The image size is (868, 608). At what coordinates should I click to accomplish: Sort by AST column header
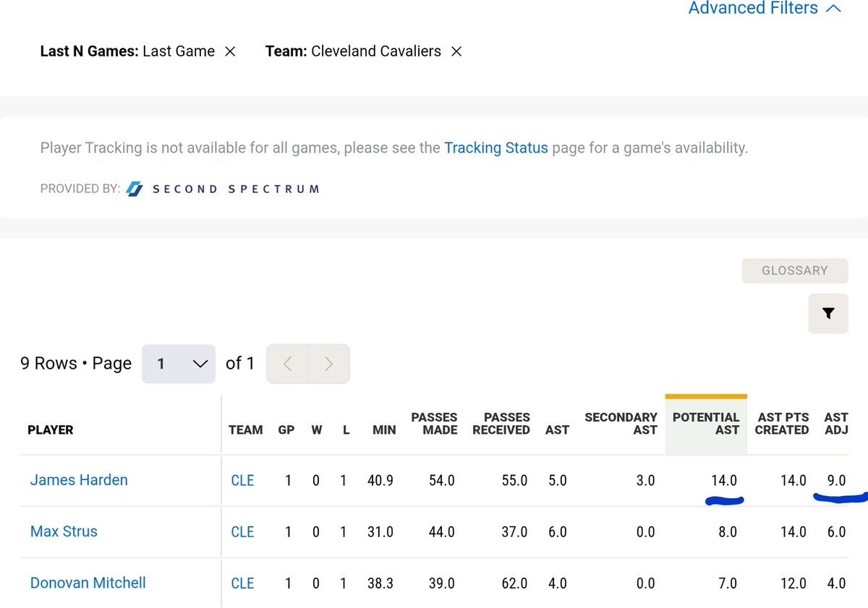click(558, 430)
